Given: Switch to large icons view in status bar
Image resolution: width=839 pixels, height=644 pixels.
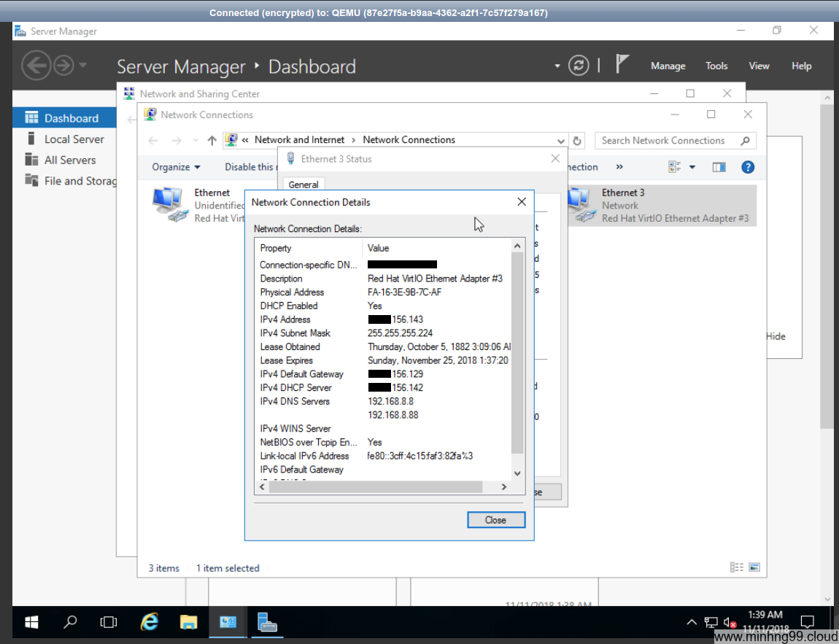Looking at the screenshot, I should pos(754,567).
